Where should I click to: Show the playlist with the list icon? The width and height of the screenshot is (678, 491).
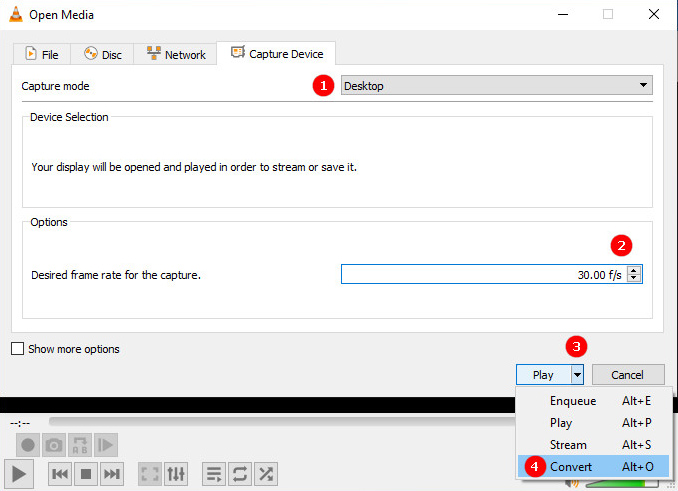tap(214, 474)
